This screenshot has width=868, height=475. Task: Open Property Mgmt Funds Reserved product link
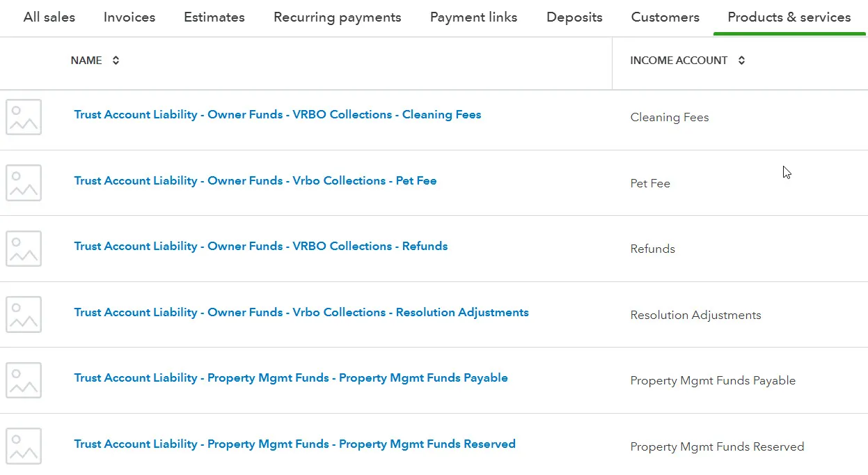pyautogui.click(x=295, y=444)
